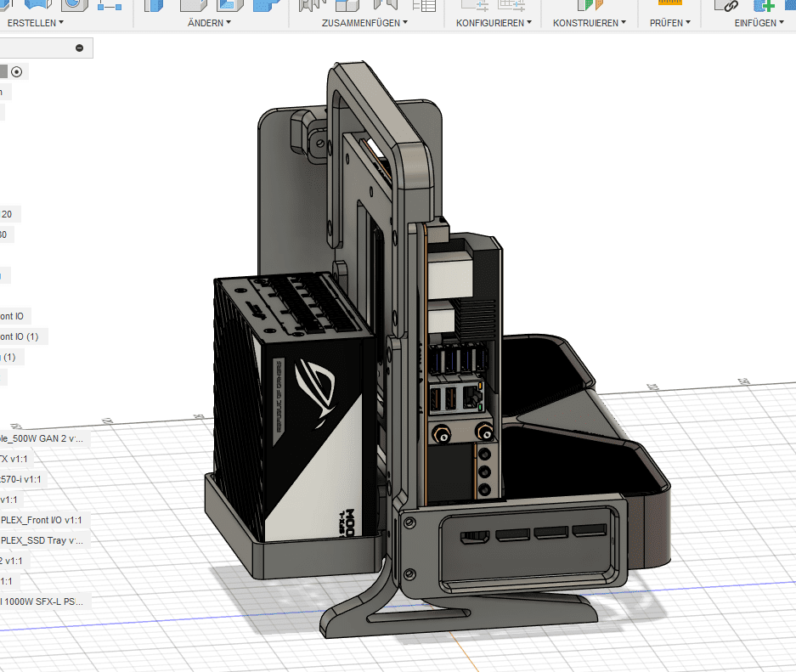Viewport: 796px width, 672px height.
Task: Click the link-chain insert icon
Action: pyautogui.click(x=725, y=4)
